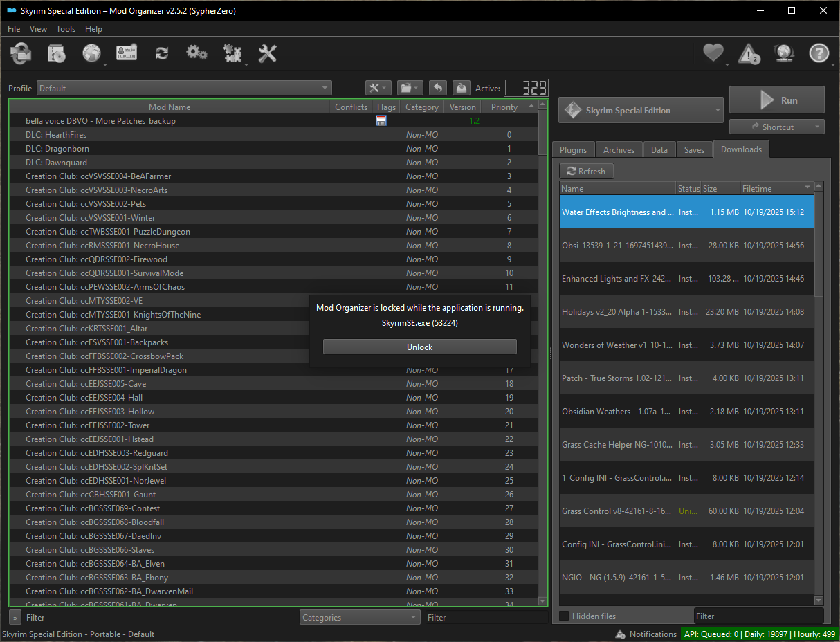
Task: Click the Run button
Action: (x=777, y=100)
